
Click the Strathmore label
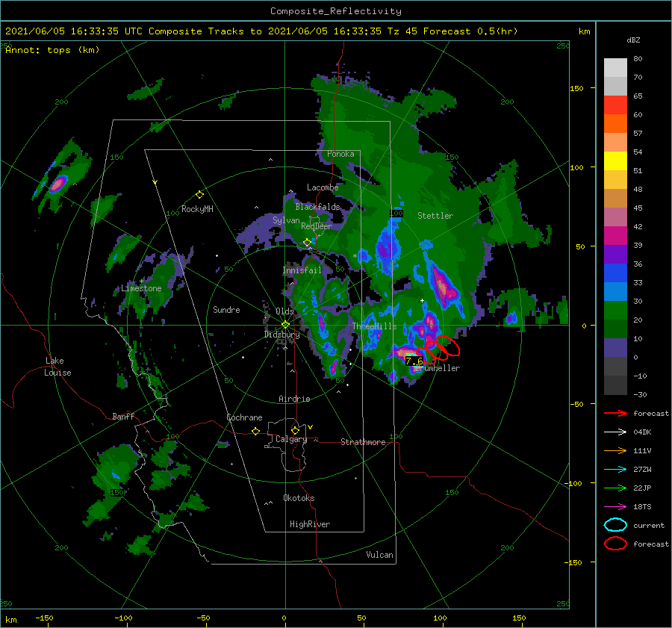(x=363, y=442)
